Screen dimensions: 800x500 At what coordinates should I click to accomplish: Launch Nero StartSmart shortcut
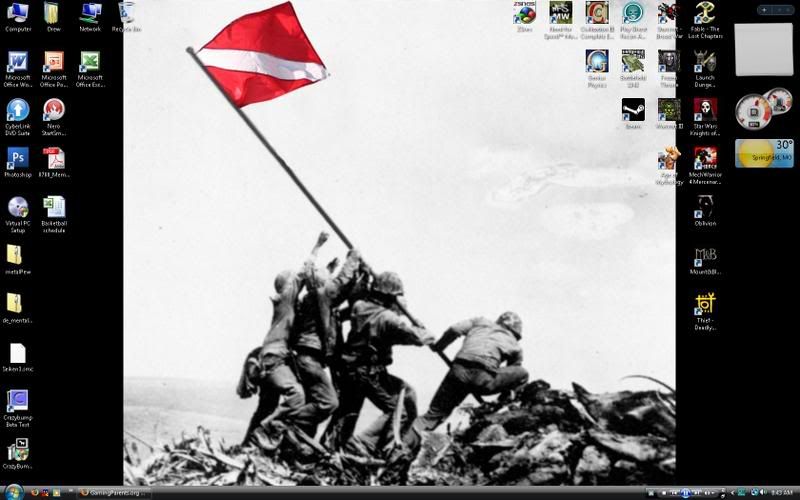(x=54, y=110)
